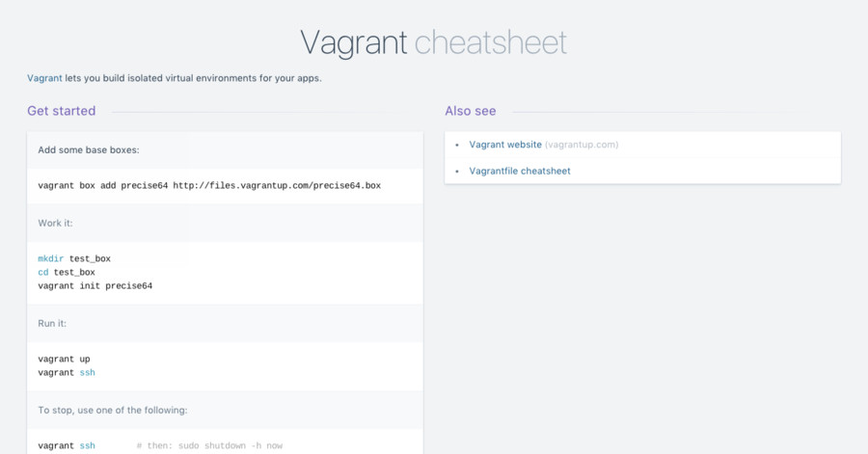
Task: Click the vagrant ssh line under Run it
Action: coord(67,372)
